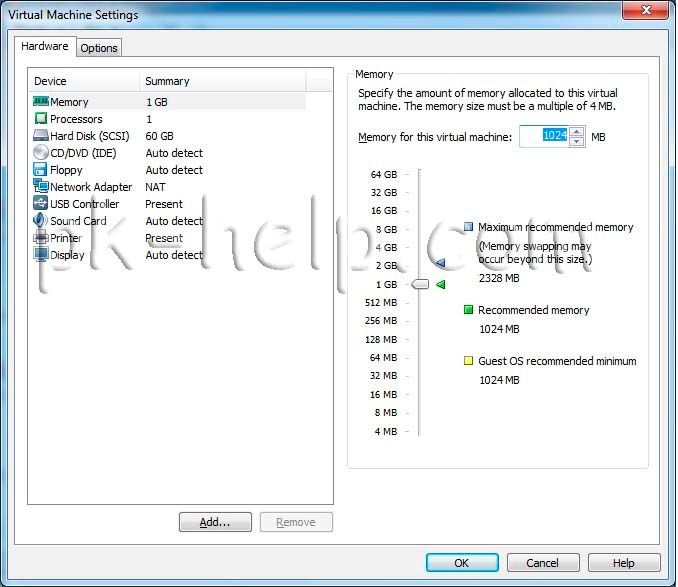This screenshot has width=678, height=587.
Task: Click the Cancel button
Action: click(x=543, y=563)
